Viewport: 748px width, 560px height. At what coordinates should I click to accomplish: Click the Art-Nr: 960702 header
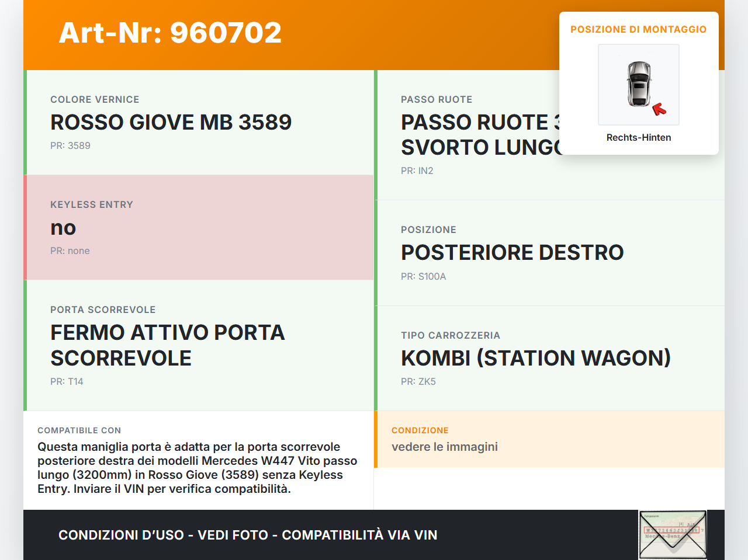[x=169, y=33]
